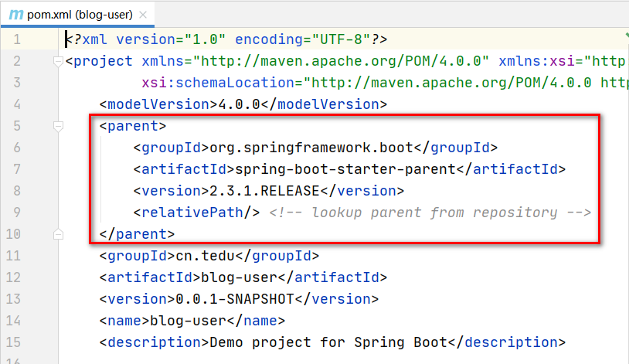Click the cn.tedu groupId value
This screenshot has height=364, width=629.
(206, 256)
